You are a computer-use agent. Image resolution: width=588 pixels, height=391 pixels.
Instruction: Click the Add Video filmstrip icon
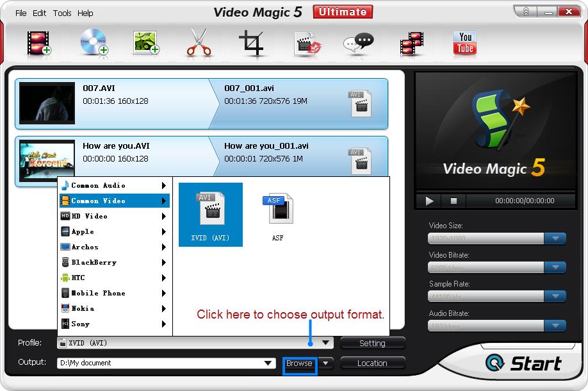38,43
